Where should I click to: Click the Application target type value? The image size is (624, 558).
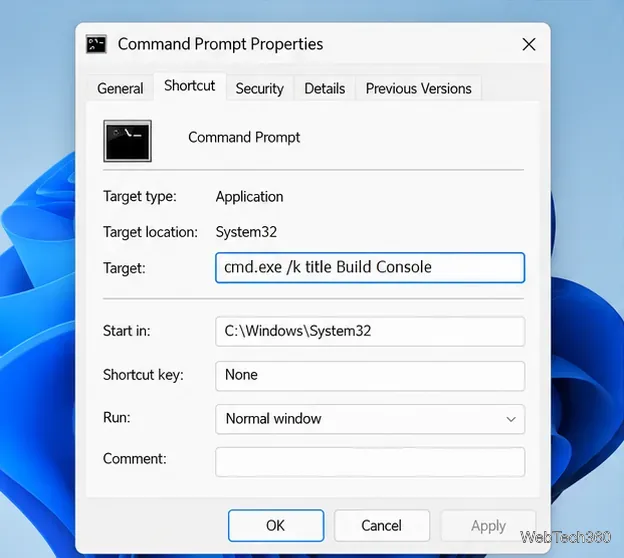pyautogui.click(x=250, y=197)
